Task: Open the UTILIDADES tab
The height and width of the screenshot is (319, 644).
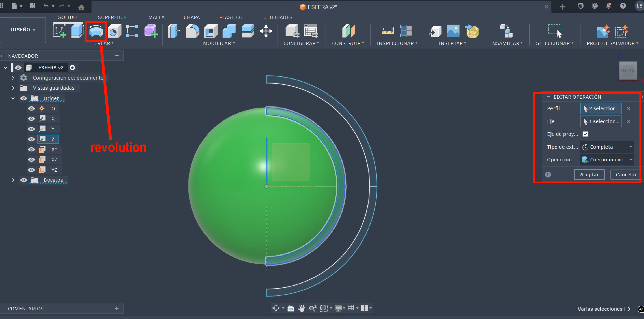Action: click(x=278, y=17)
